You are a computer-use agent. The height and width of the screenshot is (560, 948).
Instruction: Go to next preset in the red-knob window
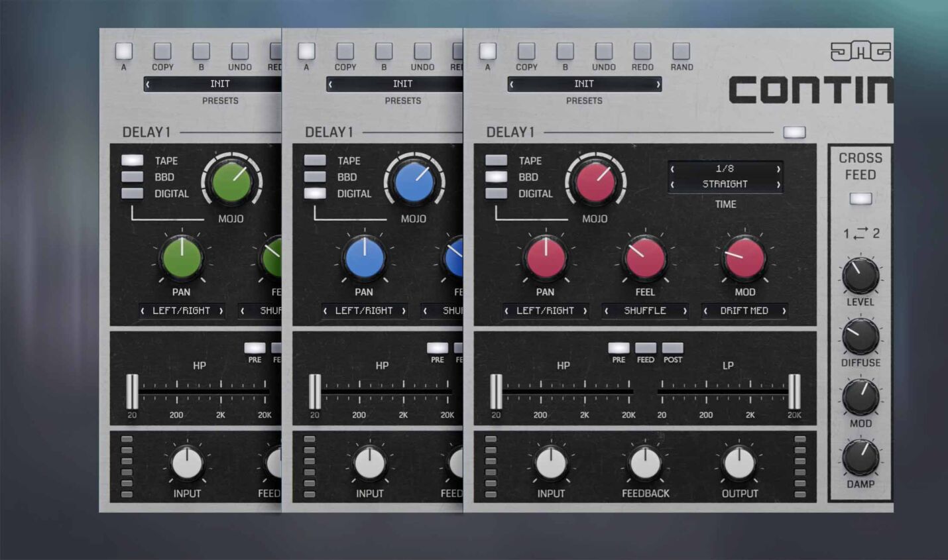(x=658, y=84)
